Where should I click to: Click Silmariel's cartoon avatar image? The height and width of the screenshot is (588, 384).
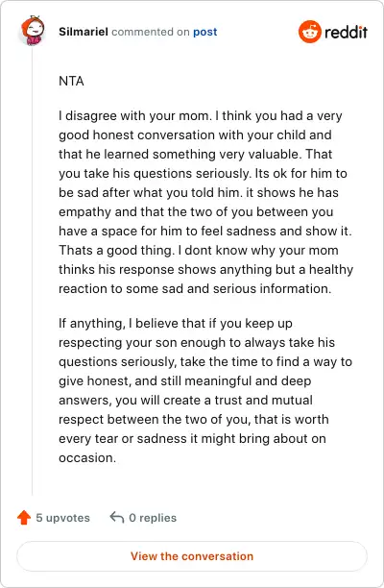click(x=33, y=31)
